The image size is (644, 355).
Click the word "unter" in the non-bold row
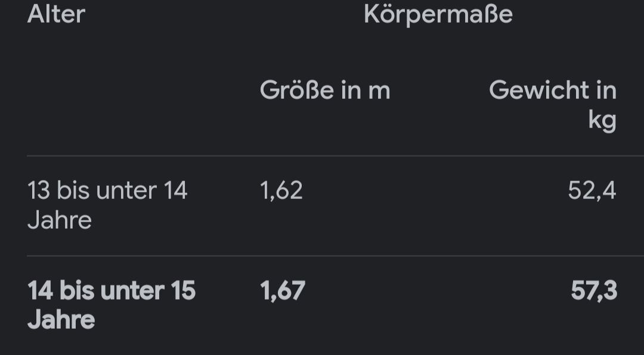(x=126, y=191)
